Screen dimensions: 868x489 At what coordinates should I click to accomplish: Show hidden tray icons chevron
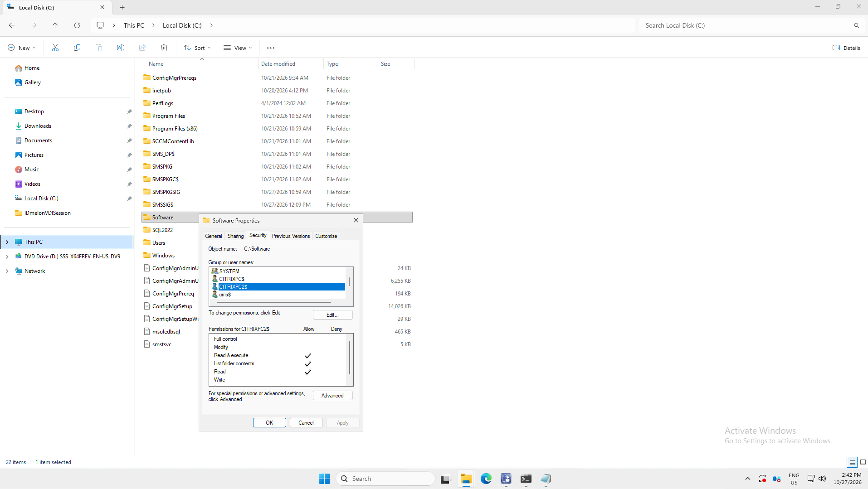[748, 479]
